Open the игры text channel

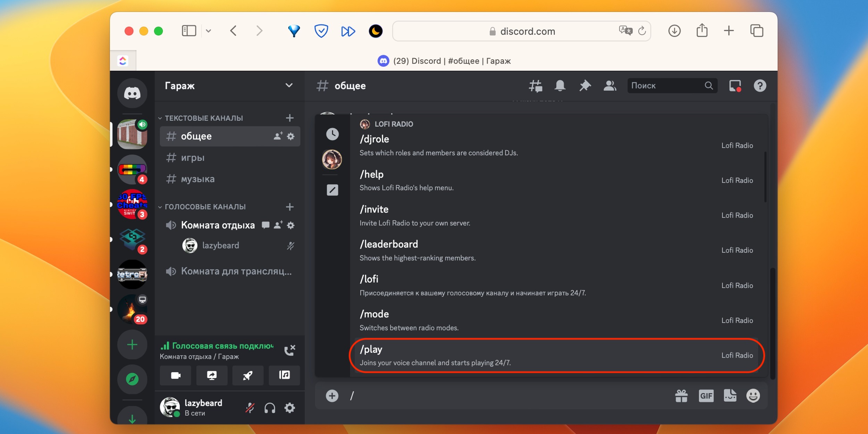230,158
